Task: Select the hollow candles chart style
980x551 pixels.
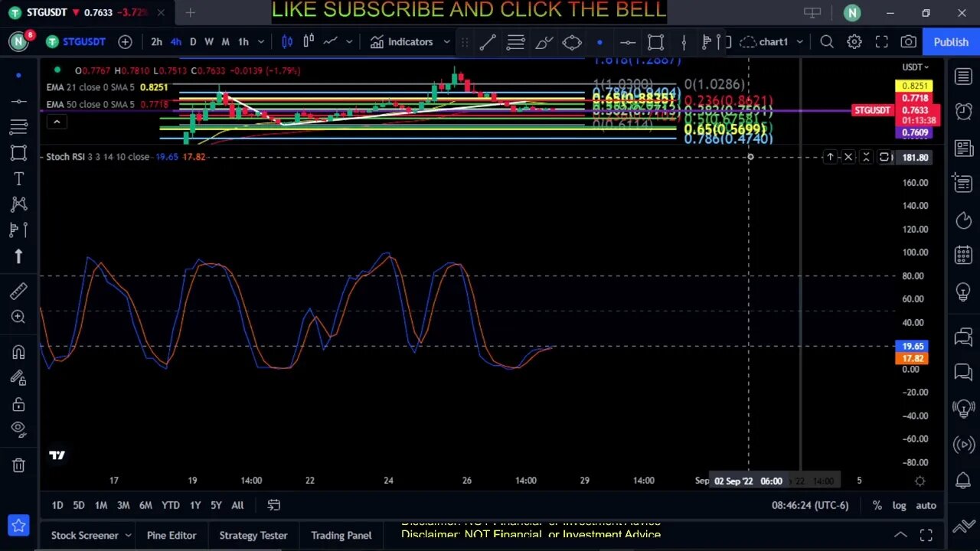Action: (309, 41)
